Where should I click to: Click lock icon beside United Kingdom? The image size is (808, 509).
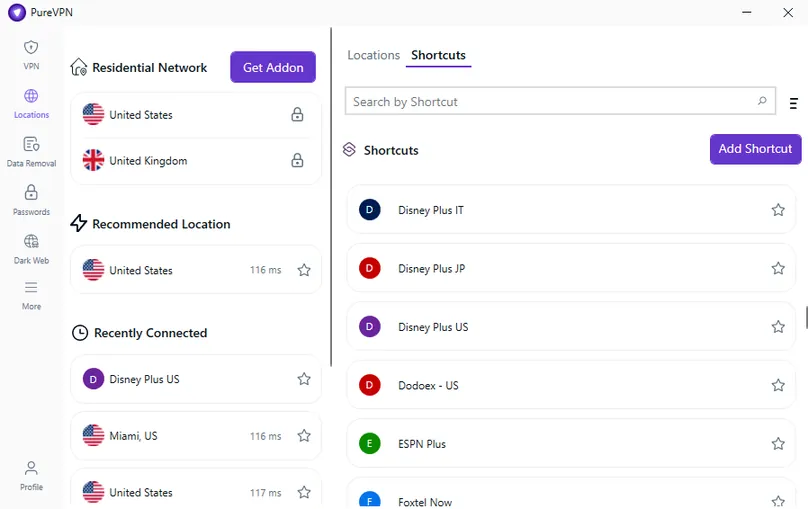(x=297, y=160)
